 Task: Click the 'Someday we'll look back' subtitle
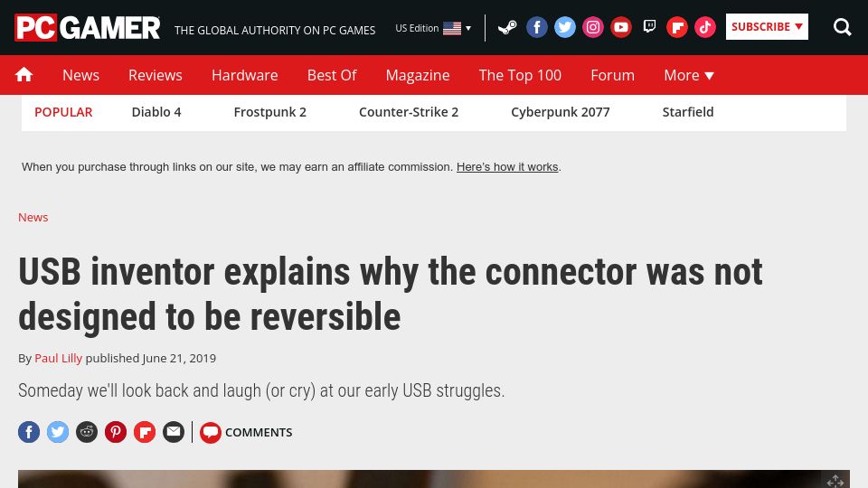point(261,390)
